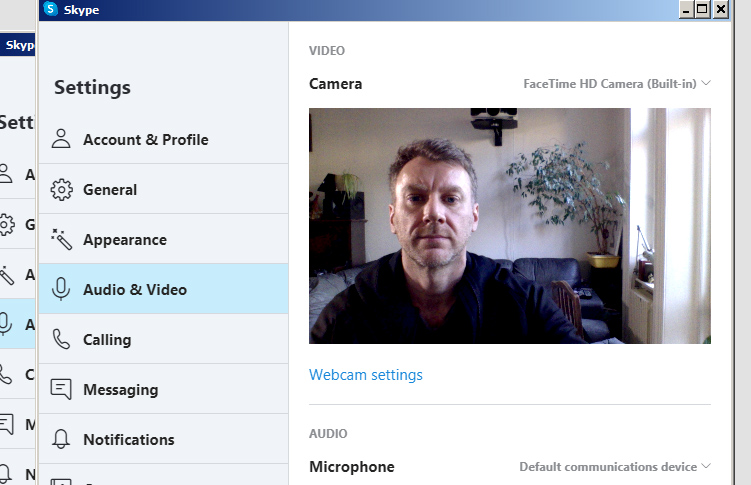Switch to the General settings section label
This screenshot has height=485, width=751.
(110, 189)
